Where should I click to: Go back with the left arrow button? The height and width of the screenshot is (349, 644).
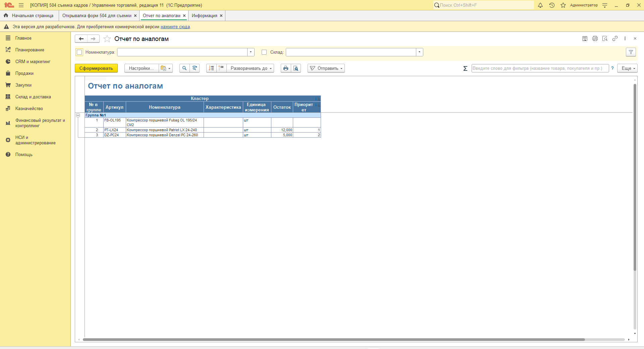click(x=81, y=39)
